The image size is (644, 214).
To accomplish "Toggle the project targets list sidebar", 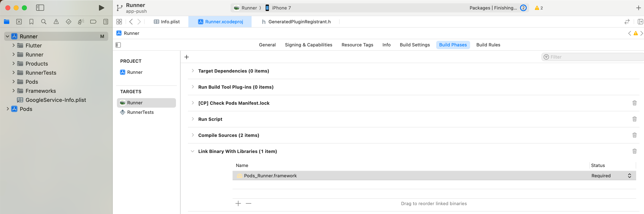I will click(118, 45).
